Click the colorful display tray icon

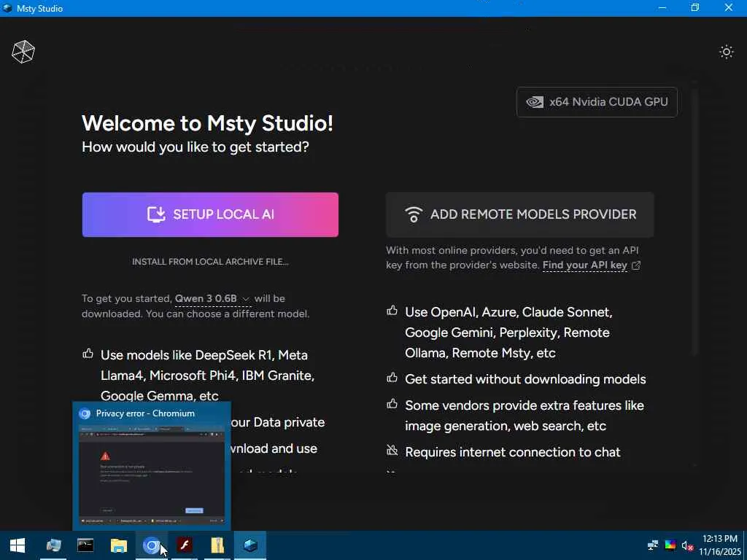tap(670, 545)
